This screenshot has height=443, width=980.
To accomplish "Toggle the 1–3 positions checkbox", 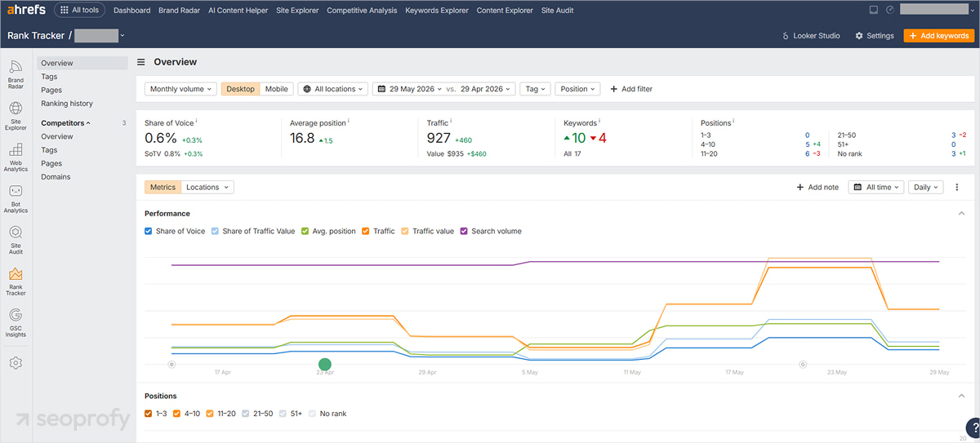I will pyautogui.click(x=148, y=414).
